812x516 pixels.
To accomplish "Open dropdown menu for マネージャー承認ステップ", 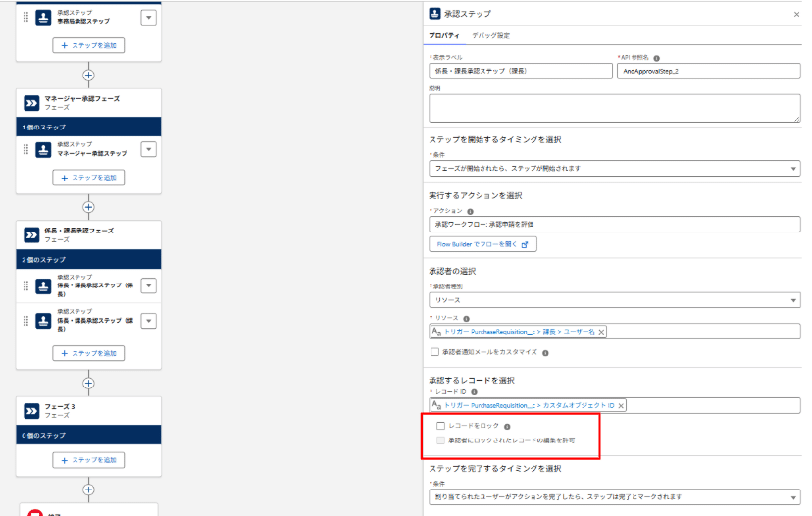I will pos(149,150).
